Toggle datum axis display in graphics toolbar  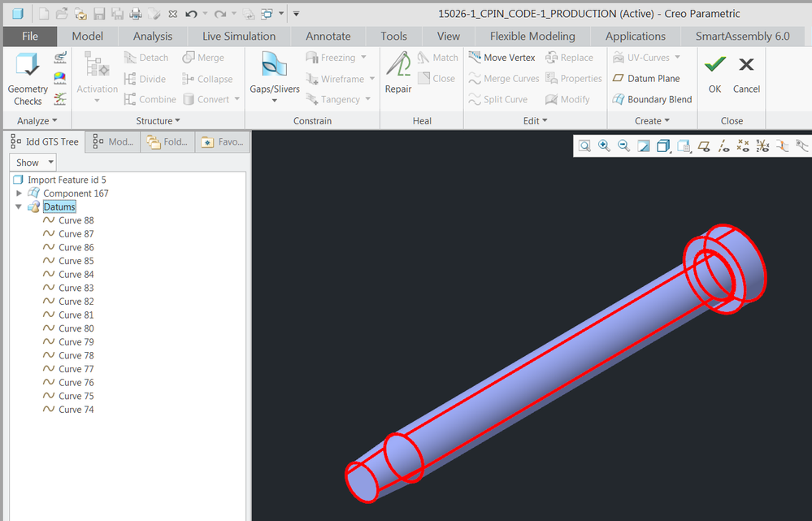(x=723, y=146)
